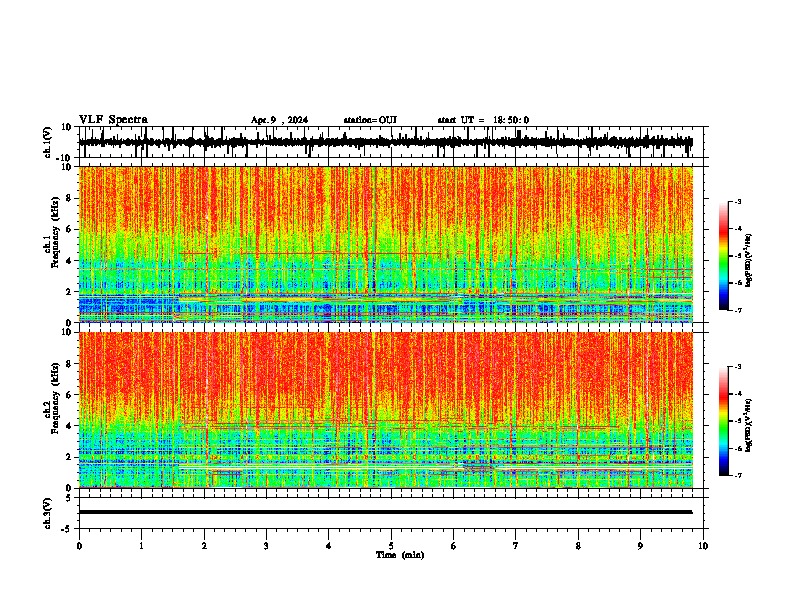Click the thick ch.3 voltage trace line

(385, 512)
